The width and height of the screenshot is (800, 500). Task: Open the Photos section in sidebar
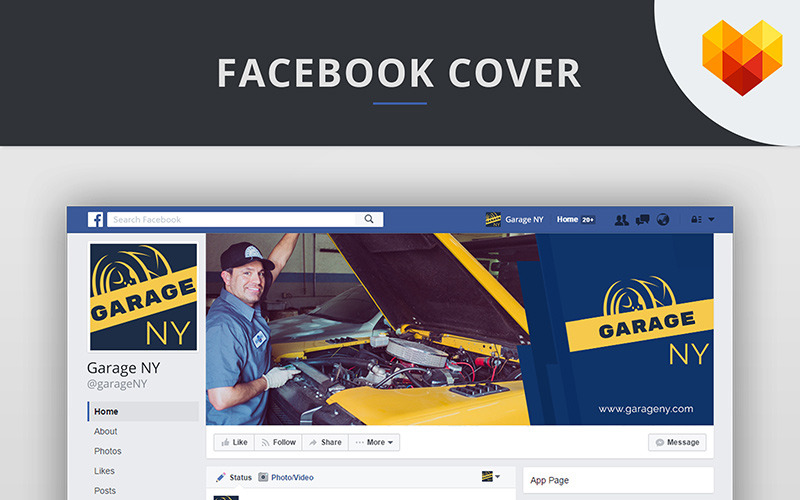[x=108, y=451]
